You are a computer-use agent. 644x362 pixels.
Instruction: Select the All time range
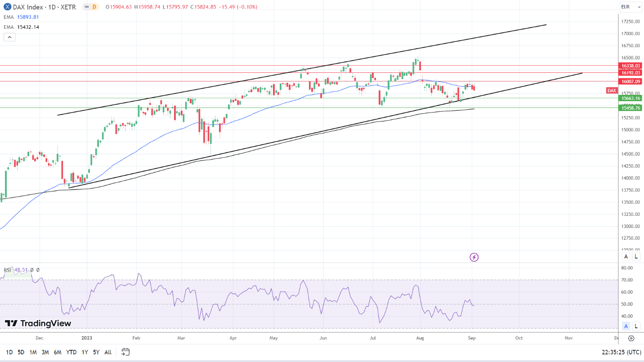click(108, 352)
